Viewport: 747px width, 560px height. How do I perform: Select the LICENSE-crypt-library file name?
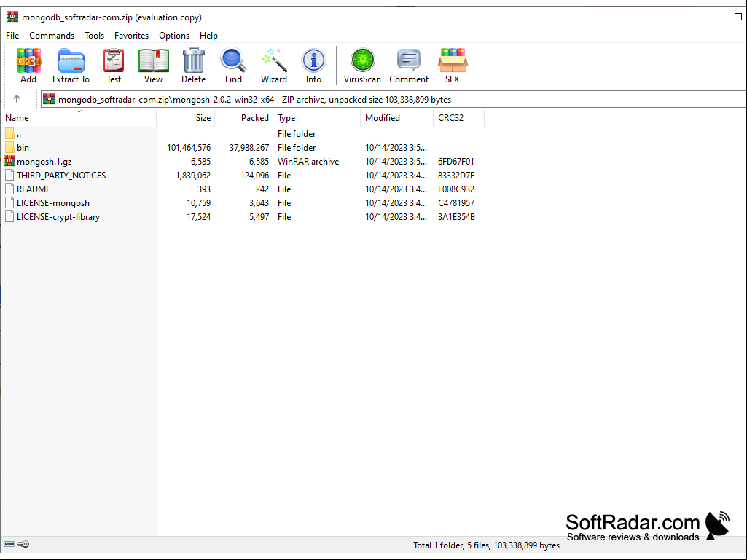pyautogui.click(x=58, y=217)
